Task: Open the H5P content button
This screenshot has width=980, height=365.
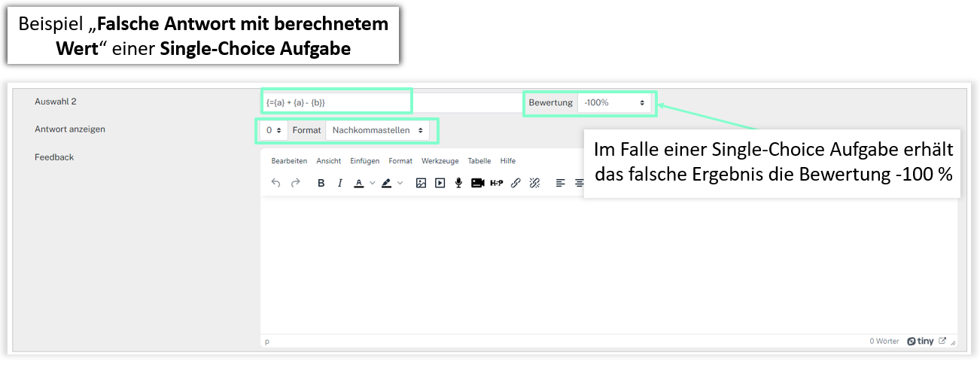Action: (x=496, y=183)
